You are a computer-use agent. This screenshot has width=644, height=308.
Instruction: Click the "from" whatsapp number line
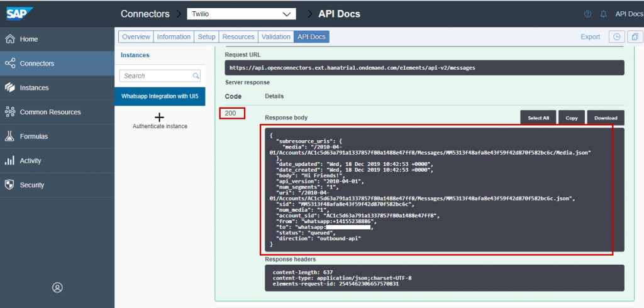(x=326, y=221)
